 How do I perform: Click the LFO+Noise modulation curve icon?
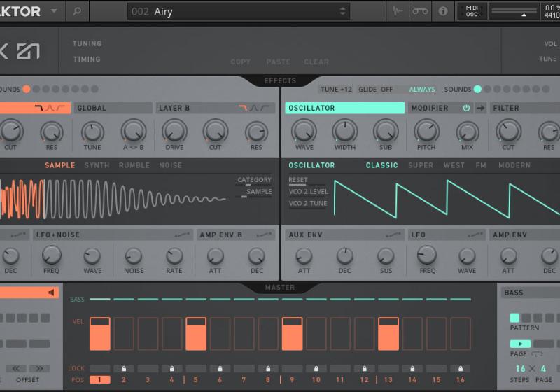coord(182,234)
